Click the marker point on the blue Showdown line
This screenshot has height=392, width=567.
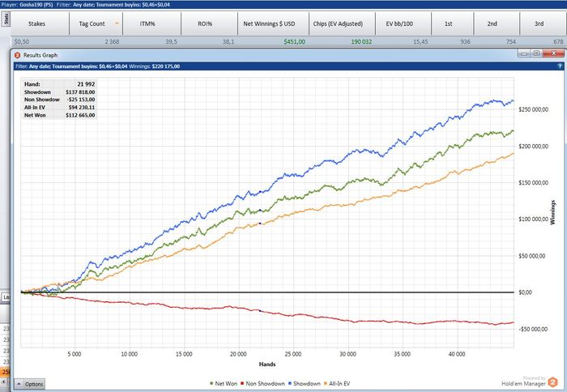260,192
